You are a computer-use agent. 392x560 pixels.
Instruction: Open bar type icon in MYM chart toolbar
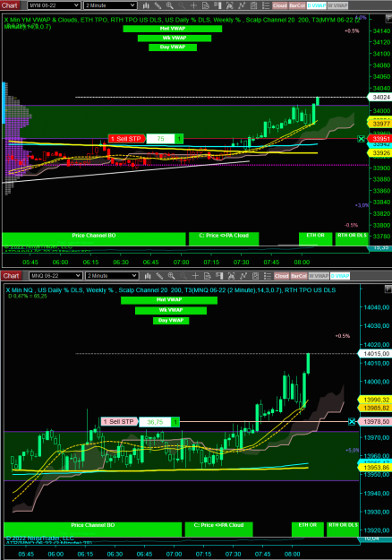[x=146, y=5]
